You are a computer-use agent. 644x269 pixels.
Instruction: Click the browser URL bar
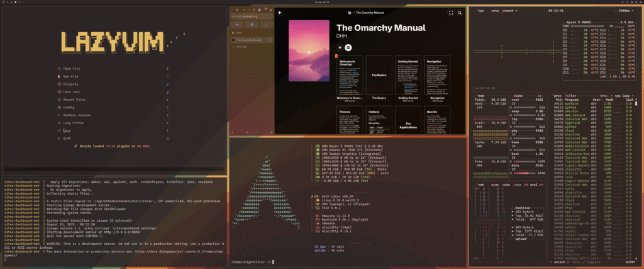coord(252,16)
